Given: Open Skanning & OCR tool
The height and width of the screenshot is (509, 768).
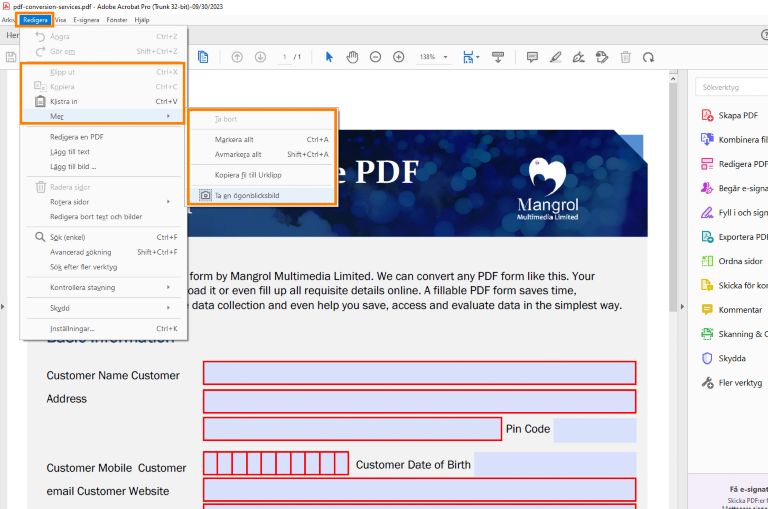Looking at the screenshot, I should pos(734,334).
